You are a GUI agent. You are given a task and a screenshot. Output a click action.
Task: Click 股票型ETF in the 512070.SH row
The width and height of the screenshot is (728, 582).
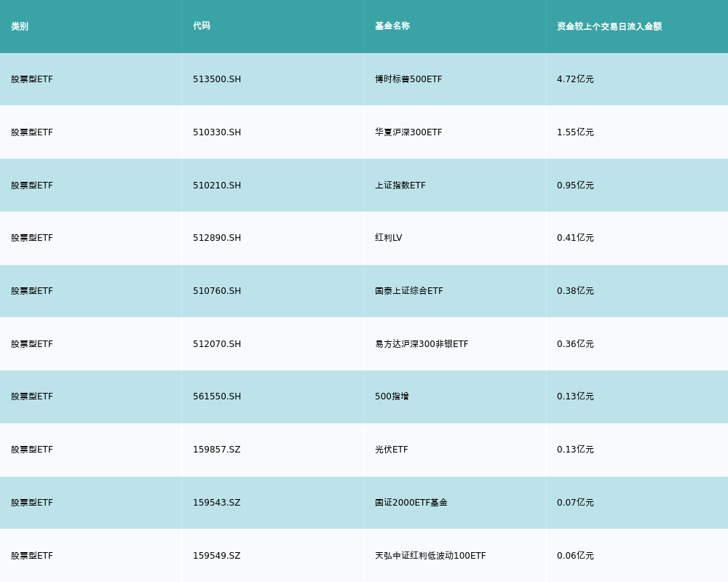pyautogui.click(x=32, y=344)
